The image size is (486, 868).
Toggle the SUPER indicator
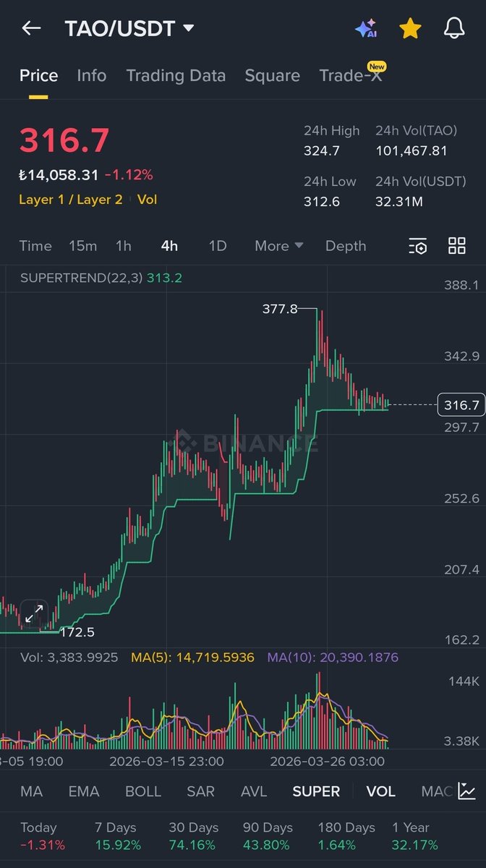(316, 791)
